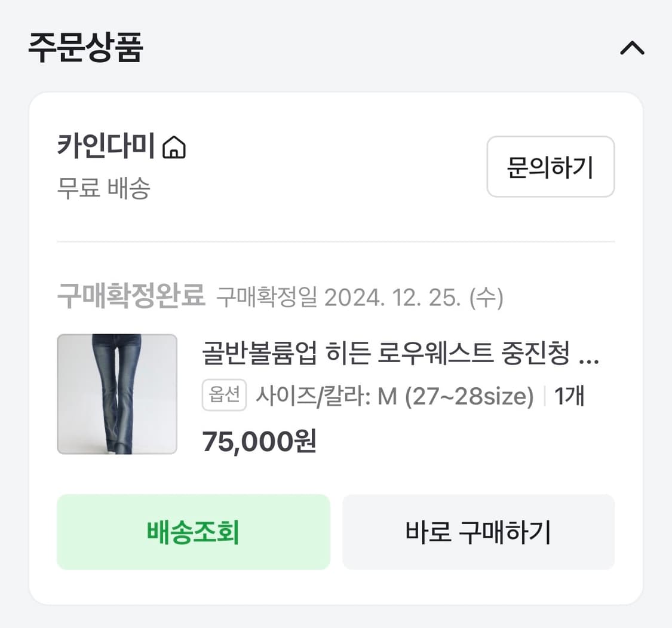Click inside the order card area
Viewport: 672px width, 628px height.
pyautogui.click(x=336, y=347)
